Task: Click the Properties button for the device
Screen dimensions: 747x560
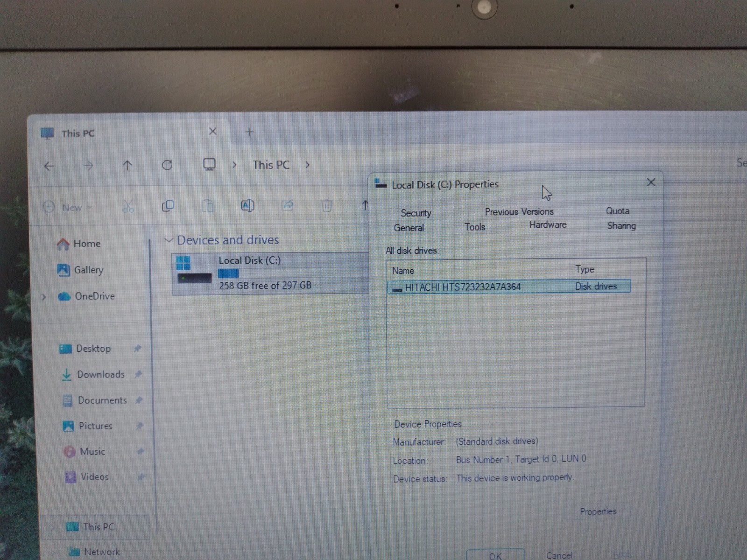Action: coord(598,511)
